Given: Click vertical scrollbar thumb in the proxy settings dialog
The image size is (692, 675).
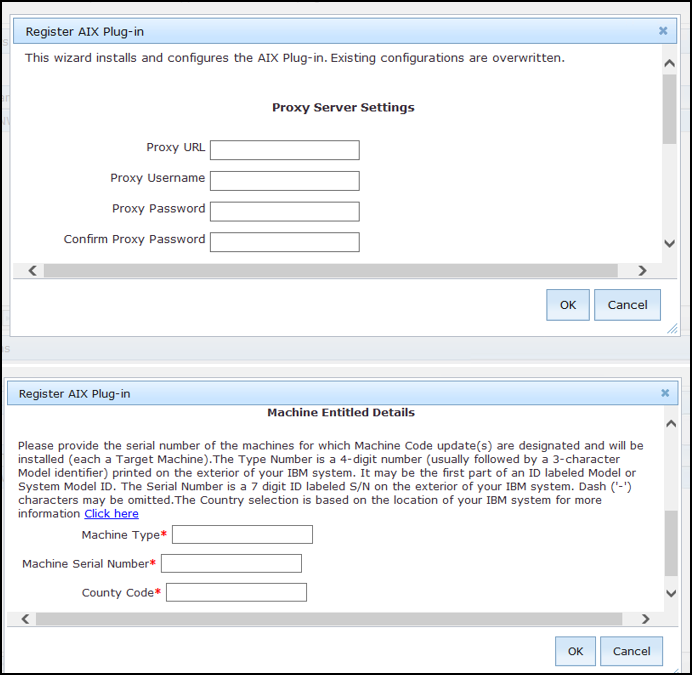Looking at the screenshot, I should point(669,109).
